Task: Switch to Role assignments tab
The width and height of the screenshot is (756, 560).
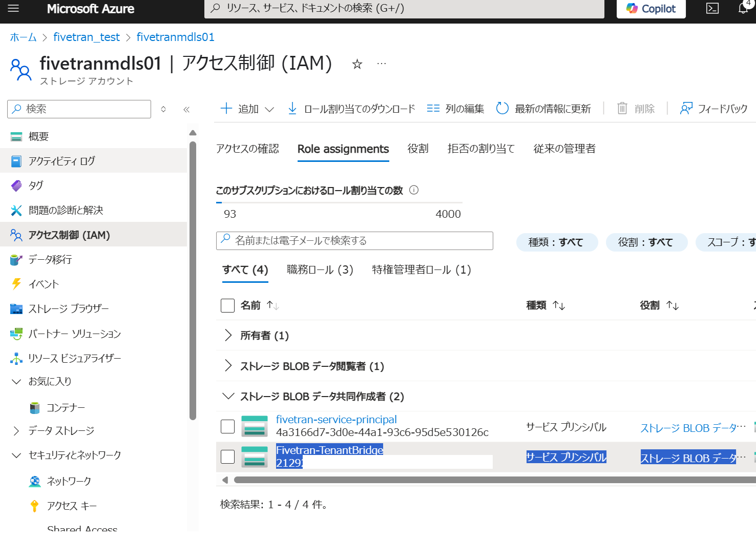Action: click(x=343, y=149)
